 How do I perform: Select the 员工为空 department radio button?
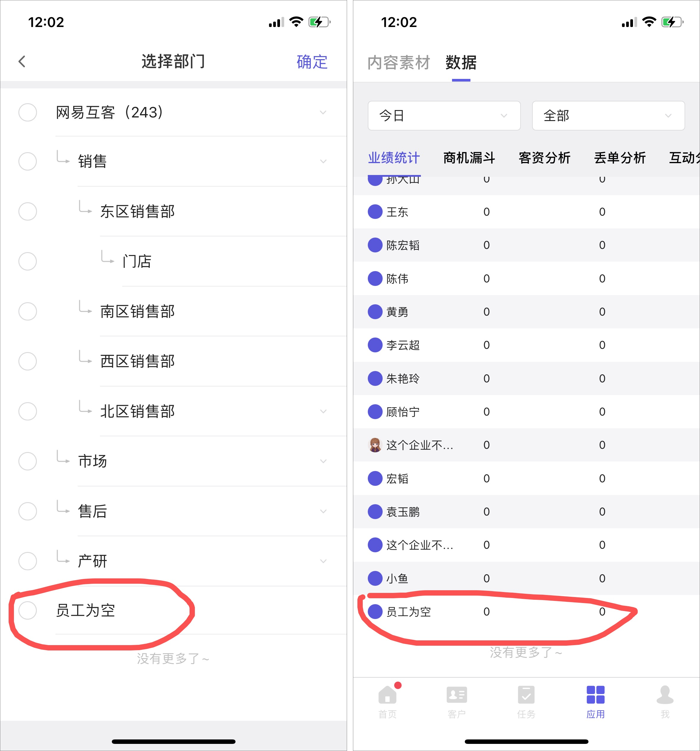point(28,610)
